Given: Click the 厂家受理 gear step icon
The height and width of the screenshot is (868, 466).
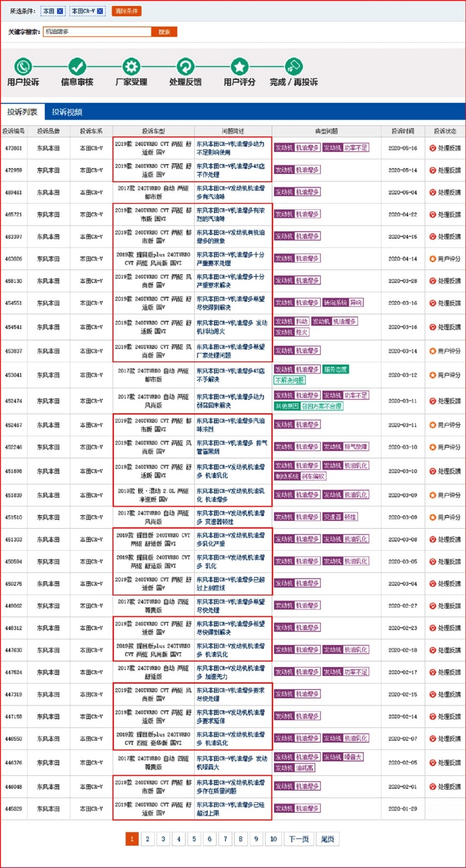Looking at the screenshot, I should [x=131, y=67].
